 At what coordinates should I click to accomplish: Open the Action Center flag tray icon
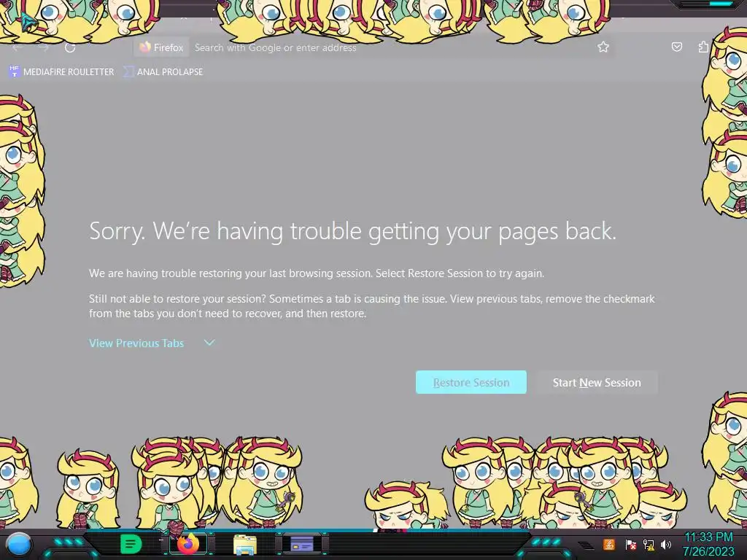click(630, 544)
